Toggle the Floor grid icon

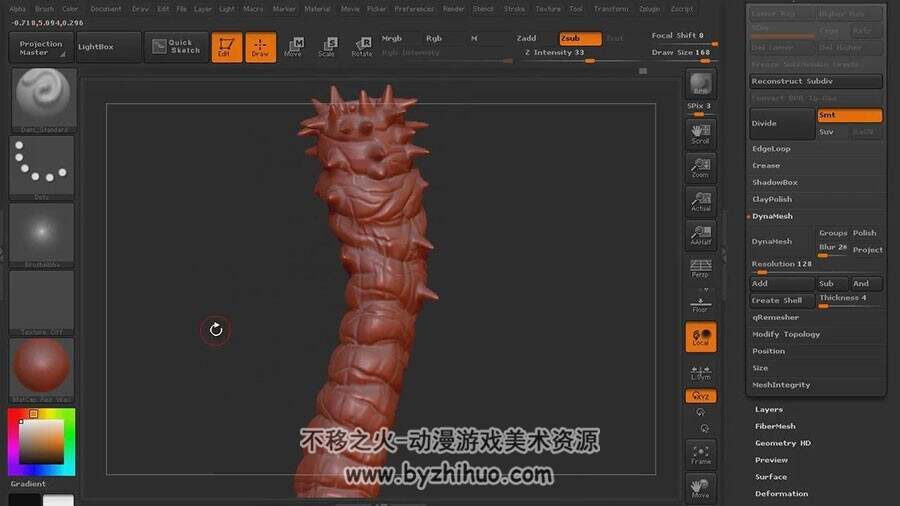pyautogui.click(x=700, y=304)
